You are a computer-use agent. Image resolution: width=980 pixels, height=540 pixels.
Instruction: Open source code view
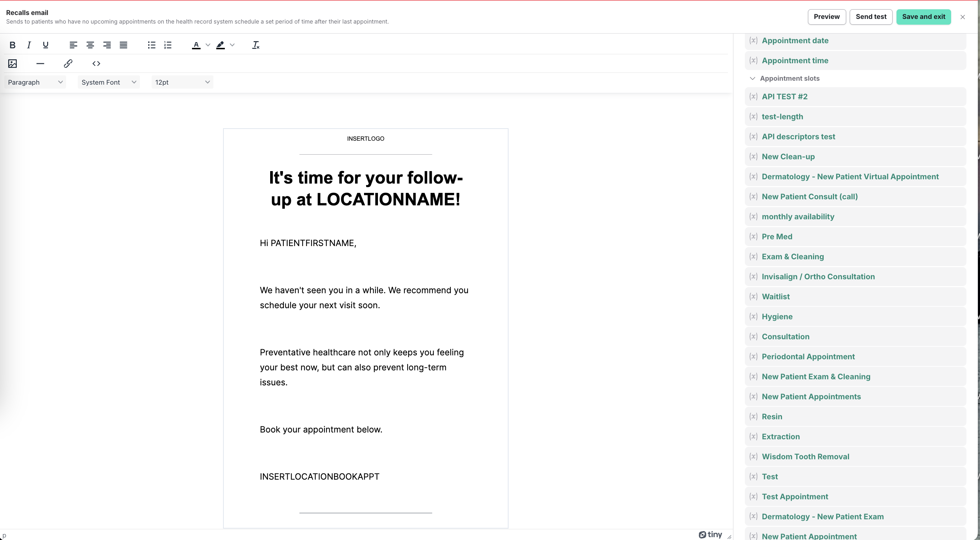(96, 63)
